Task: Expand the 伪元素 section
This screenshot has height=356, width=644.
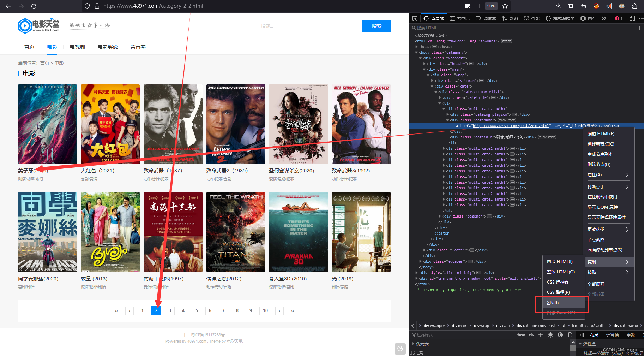Action: (x=413, y=344)
